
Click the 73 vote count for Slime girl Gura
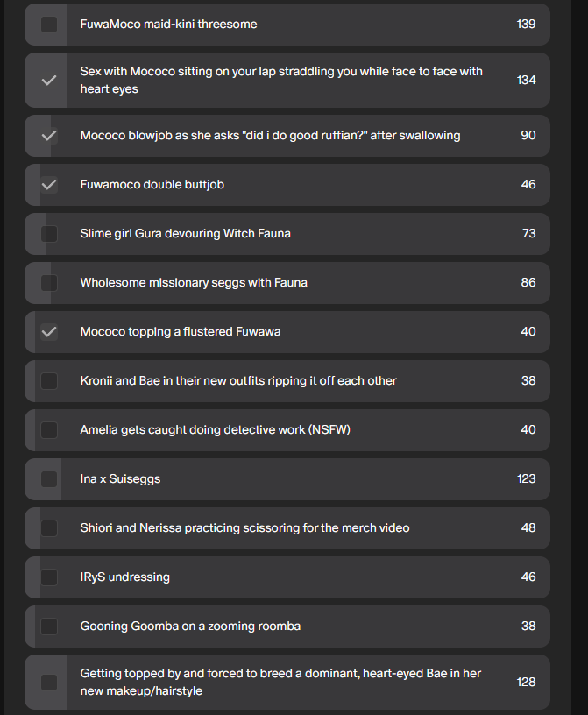pos(528,234)
